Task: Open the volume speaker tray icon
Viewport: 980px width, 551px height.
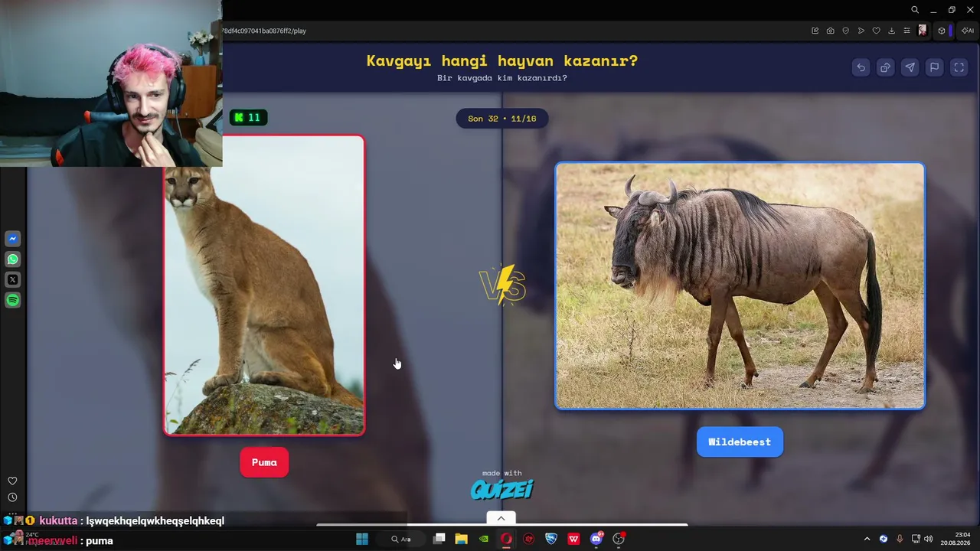Action: pyautogui.click(x=929, y=539)
